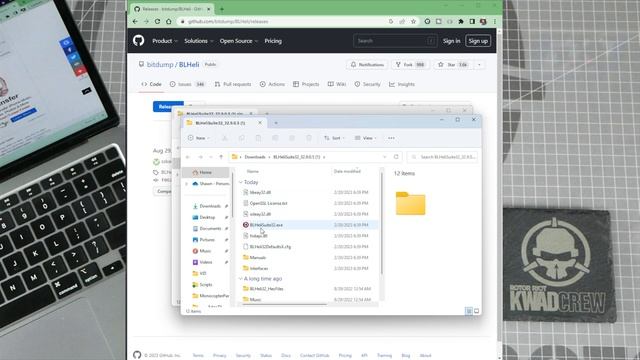Open GitHub Projects tab
Screen dimensions: 640x360
(x=306, y=84)
